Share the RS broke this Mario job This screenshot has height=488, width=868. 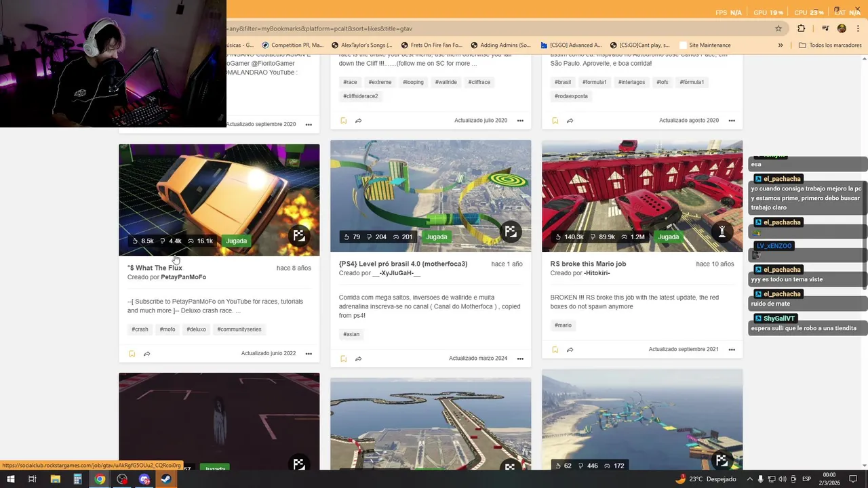570,350
